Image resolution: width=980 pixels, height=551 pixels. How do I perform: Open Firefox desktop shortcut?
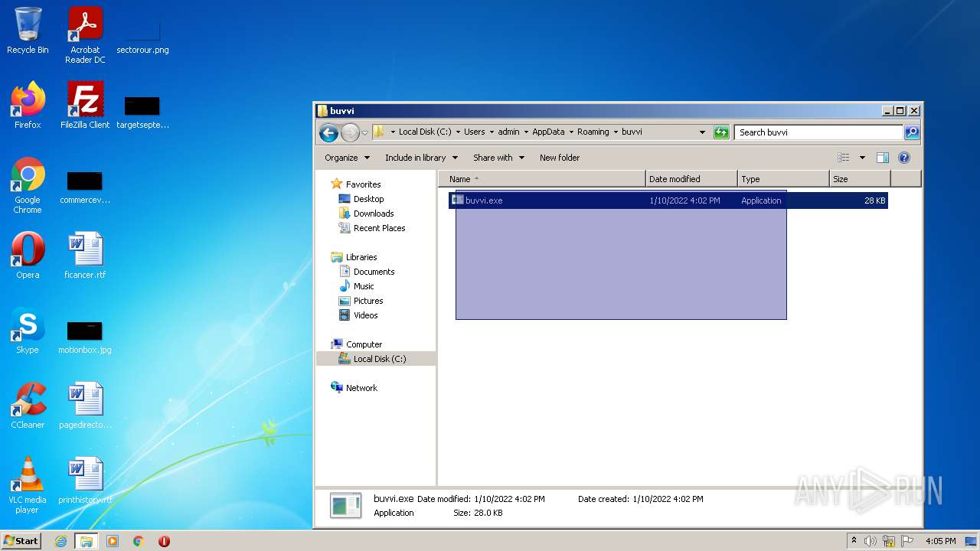tap(28, 106)
